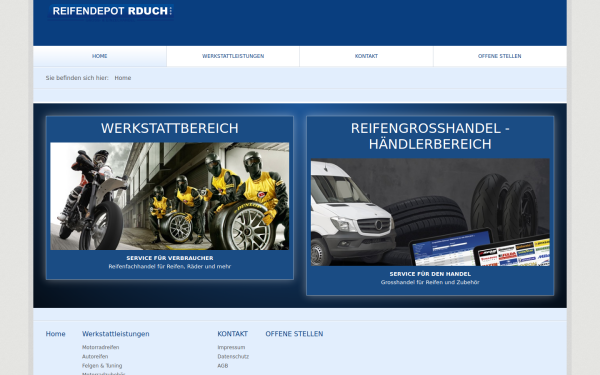Open the Impressum footer link

pyautogui.click(x=231, y=347)
